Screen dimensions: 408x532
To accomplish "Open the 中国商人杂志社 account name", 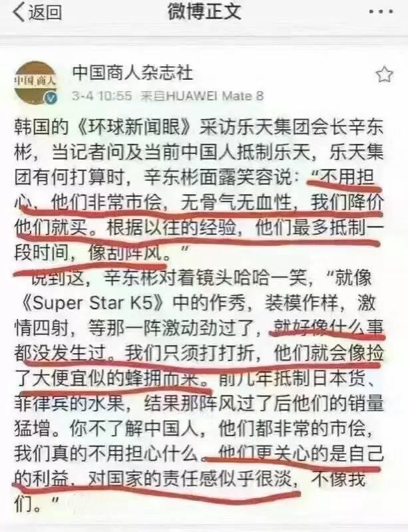I will click(x=133, y=72).
